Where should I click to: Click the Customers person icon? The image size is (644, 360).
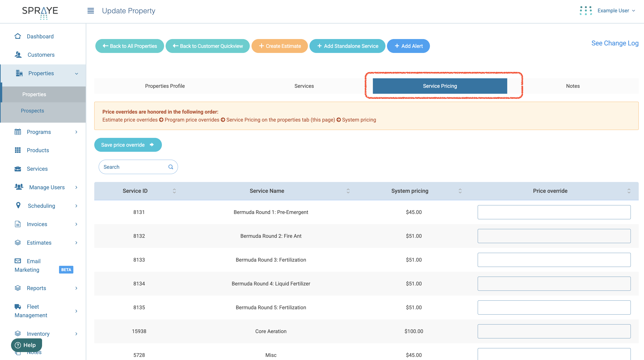click(x=18, y=54)
